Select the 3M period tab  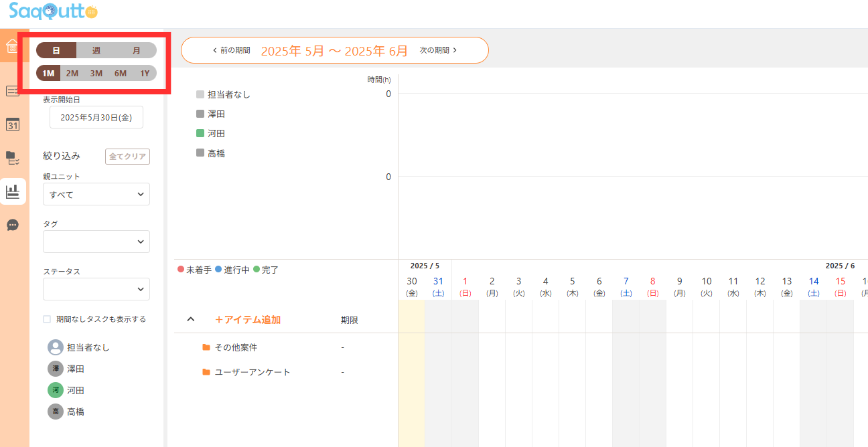click(x=96, y=73)
